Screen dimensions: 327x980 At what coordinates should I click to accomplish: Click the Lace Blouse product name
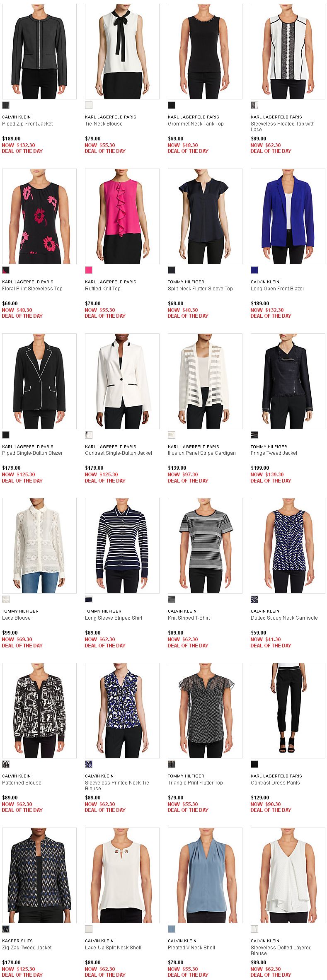coord(16,618)
